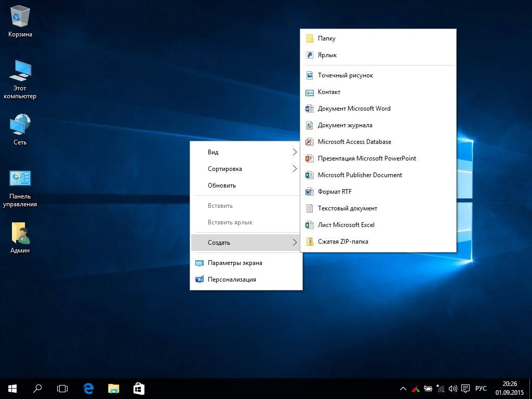Expand the arrow next to Сортировка
The height and width of the screenshot is (399, 532).
point(295,169)
